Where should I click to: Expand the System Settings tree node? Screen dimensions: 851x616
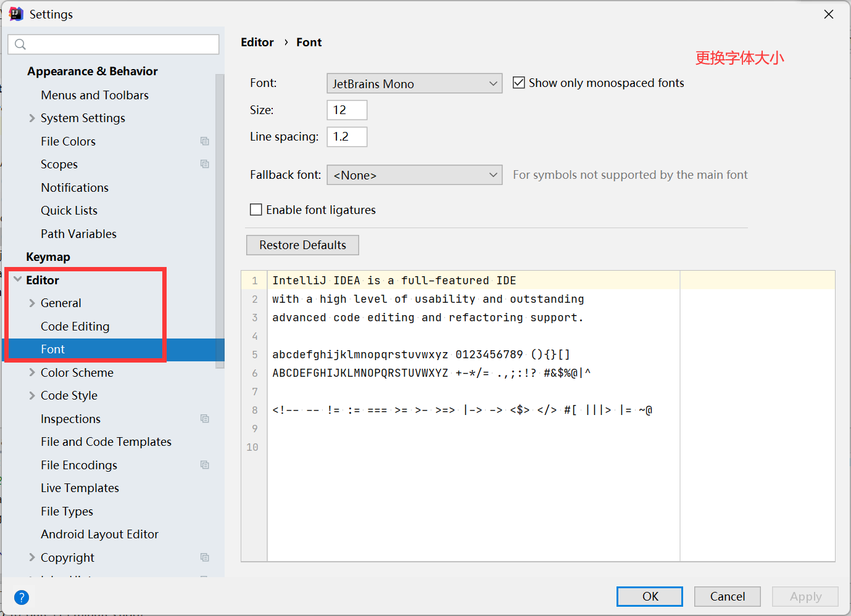(x=32, y=118)
